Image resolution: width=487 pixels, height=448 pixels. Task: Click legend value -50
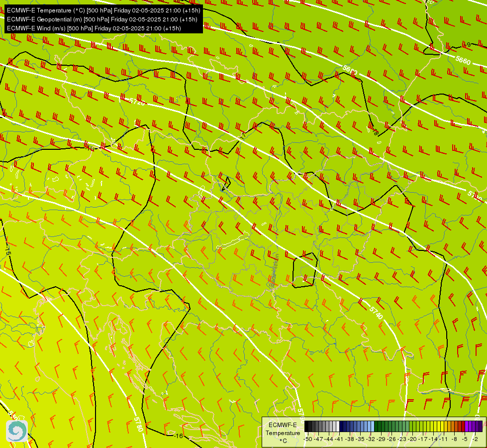(x=308, y=440)
